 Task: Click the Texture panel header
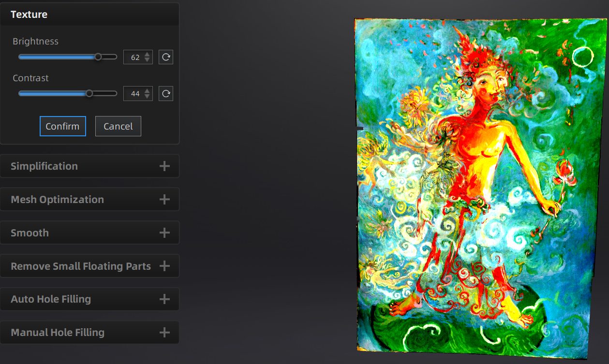pyautogui.click(x=89, y=15)
